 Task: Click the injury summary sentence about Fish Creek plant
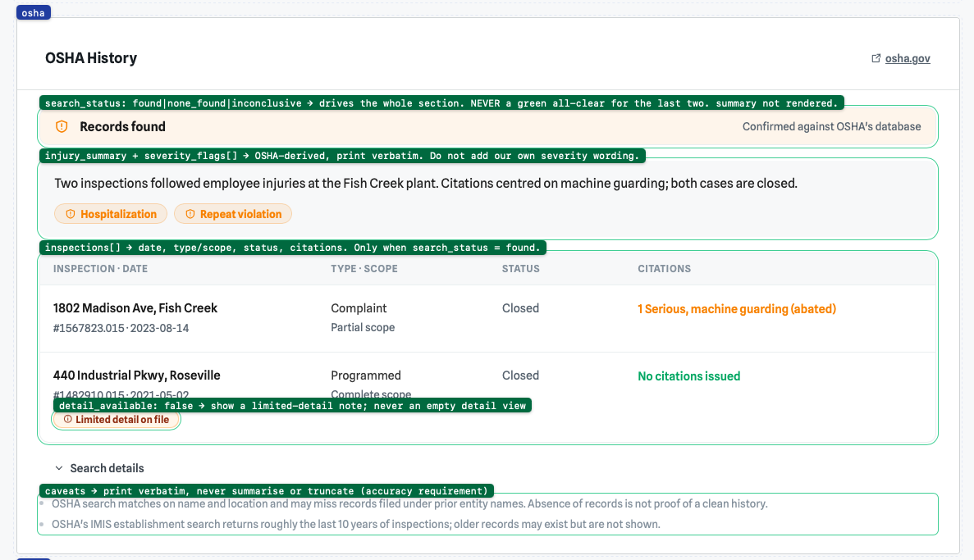click(x=426, y=183)
